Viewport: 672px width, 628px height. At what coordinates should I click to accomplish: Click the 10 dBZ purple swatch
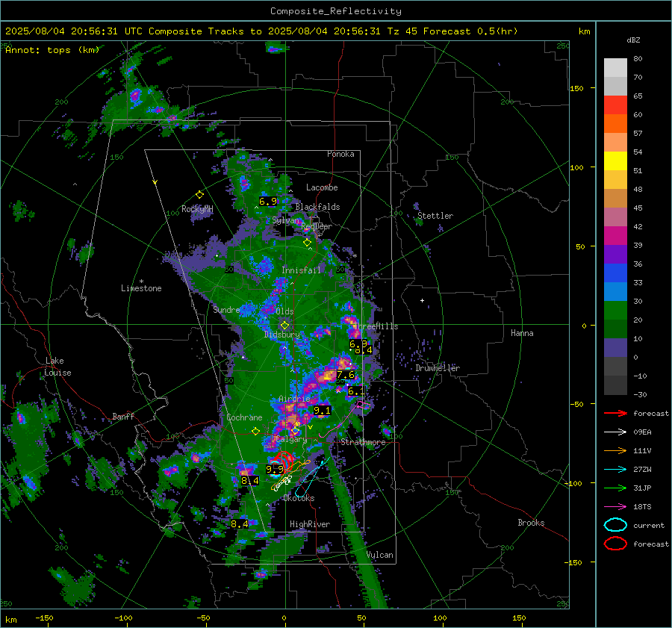click(615, 347)
